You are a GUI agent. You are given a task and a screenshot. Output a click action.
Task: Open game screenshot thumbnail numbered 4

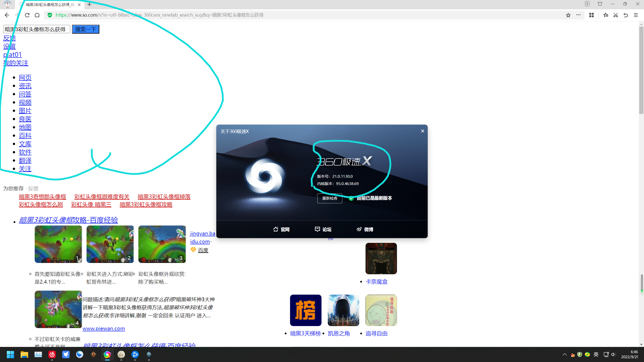[58, 309]
